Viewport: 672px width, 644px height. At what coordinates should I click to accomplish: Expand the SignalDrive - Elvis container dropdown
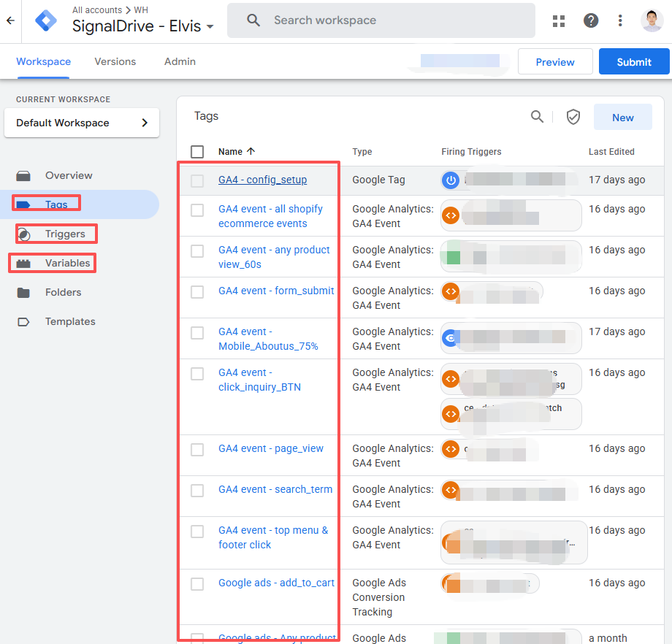click(x=210, y=27)
